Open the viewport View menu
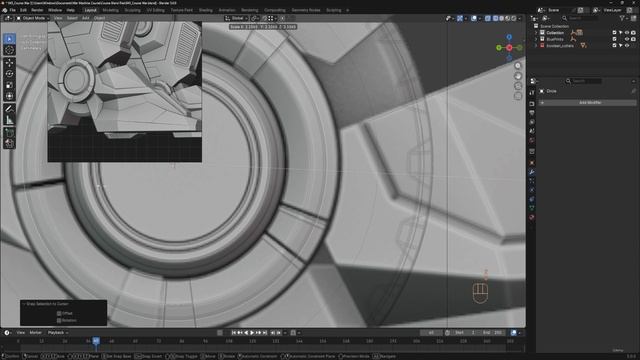640x360 pixels. point(58,18)
